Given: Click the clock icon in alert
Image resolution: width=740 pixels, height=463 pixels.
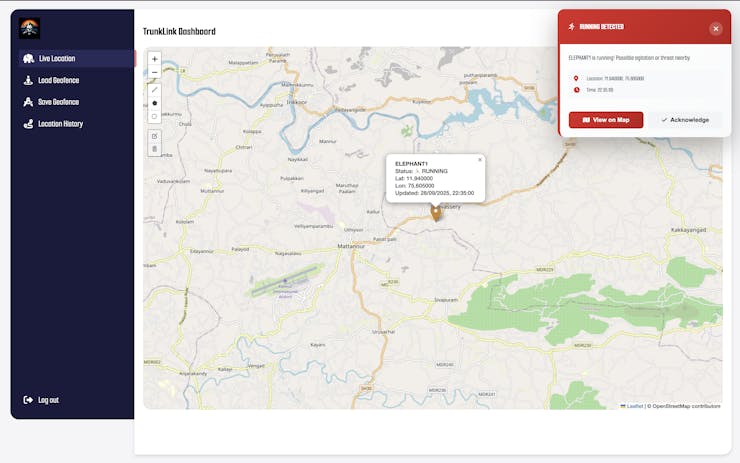Looking at the screenshot, I should tap(576, 90).
